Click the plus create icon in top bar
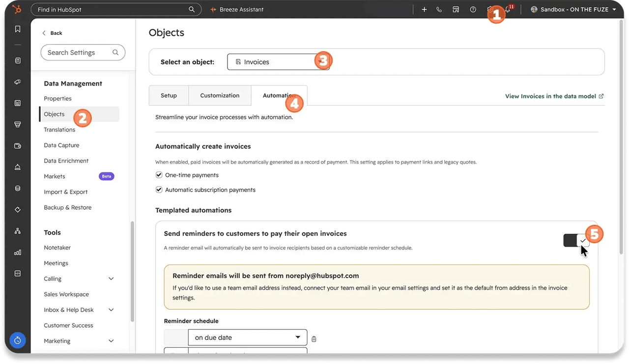Screen dimensions: 629x364 424,9
